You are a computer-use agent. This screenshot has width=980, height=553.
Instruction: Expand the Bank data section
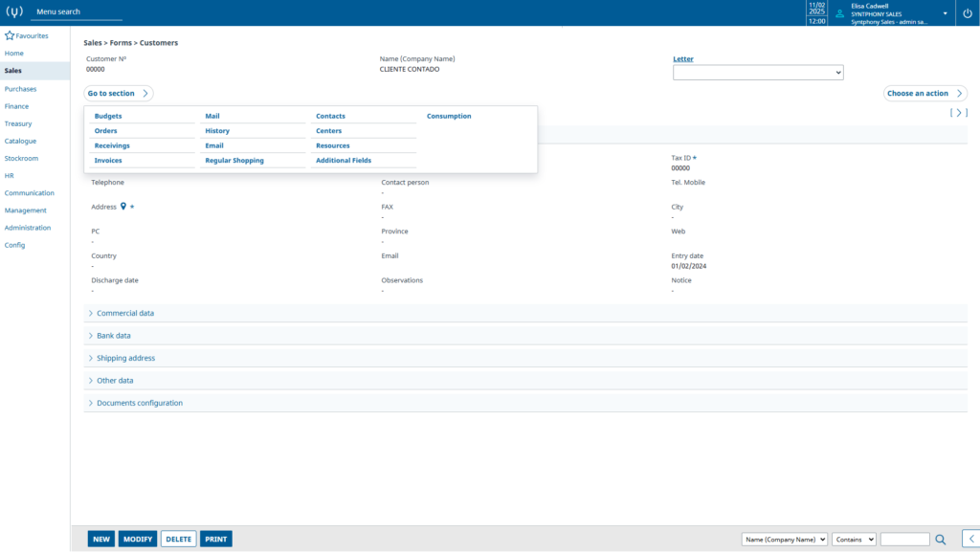point(525,336)
